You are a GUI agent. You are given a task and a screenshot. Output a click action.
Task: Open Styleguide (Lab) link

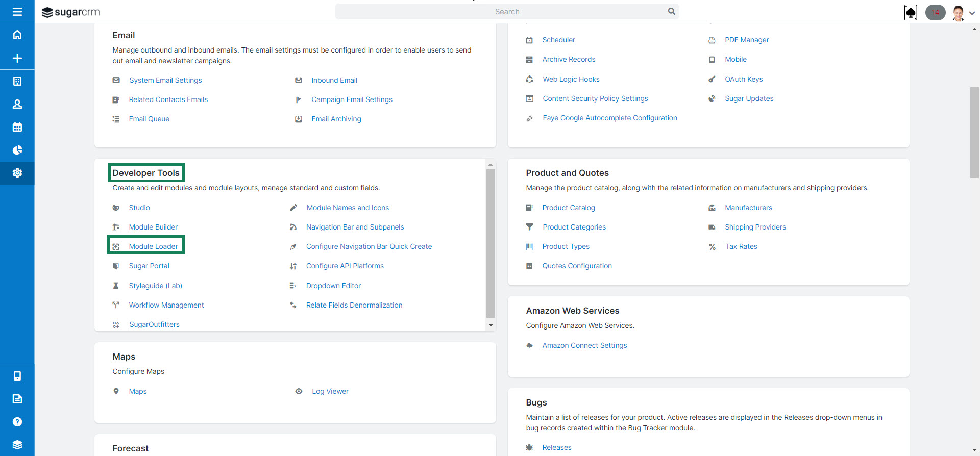pos(155,286)
